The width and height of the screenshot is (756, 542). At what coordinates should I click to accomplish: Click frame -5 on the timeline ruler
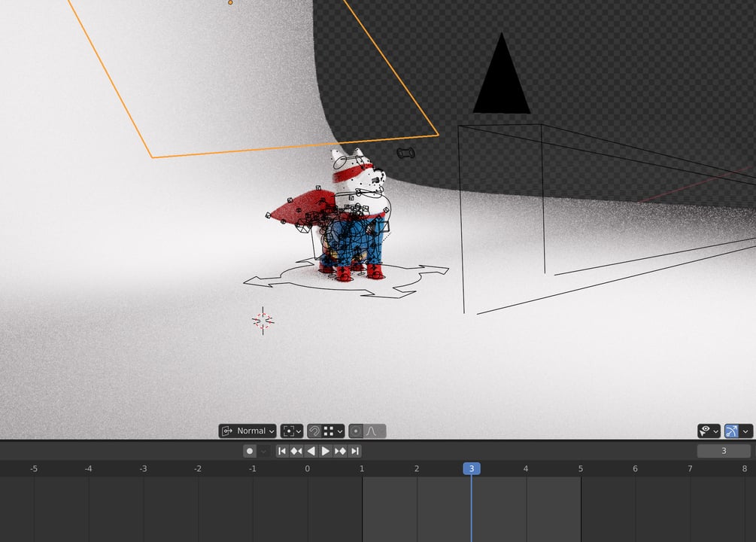[34, 469]
